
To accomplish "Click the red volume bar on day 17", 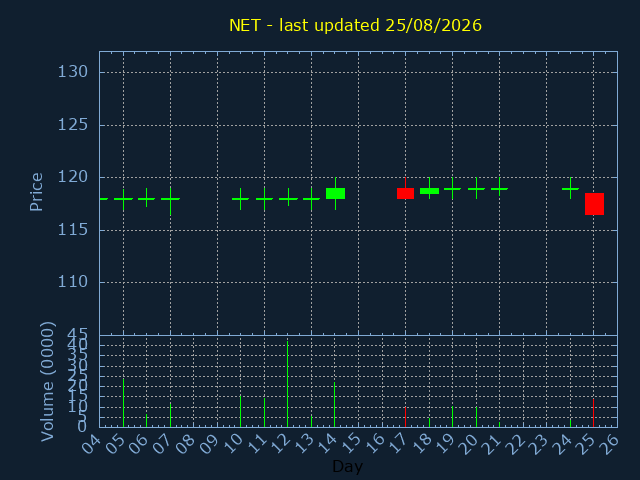I will (x=405, y=417).
